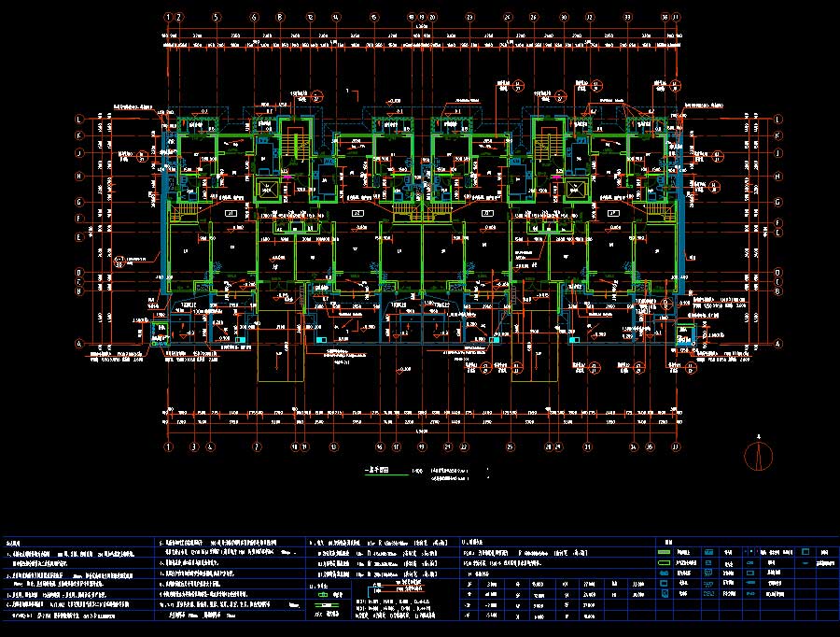
Task: Select grid bubble 25 on the bottom axis
Action: tap(510, 446)
